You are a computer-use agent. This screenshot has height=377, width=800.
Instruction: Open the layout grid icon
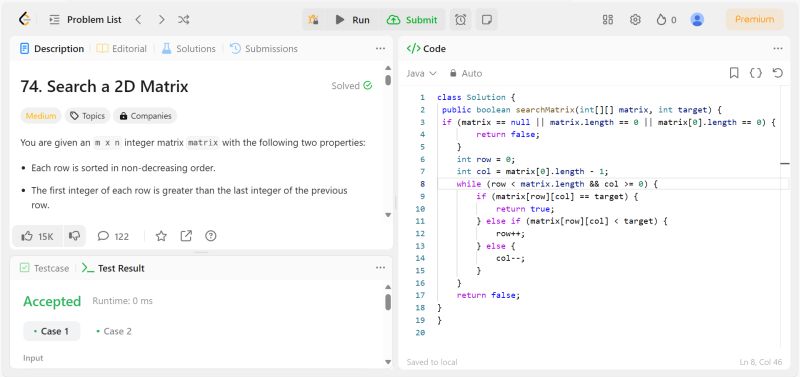(x=608, y=20)
